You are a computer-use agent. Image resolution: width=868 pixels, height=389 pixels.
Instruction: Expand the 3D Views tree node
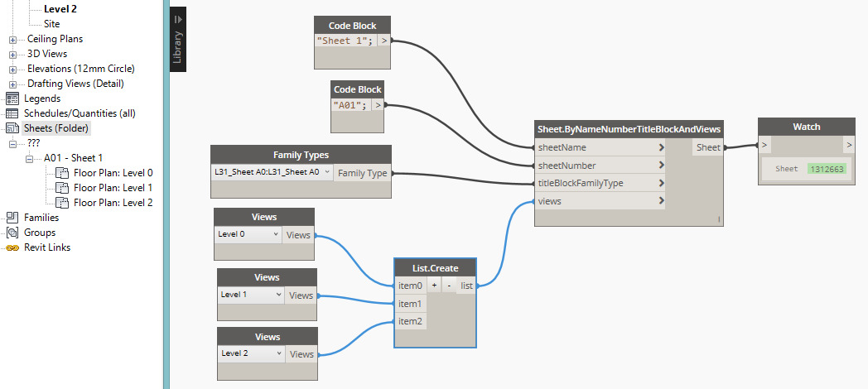click(x=12, y=55)
